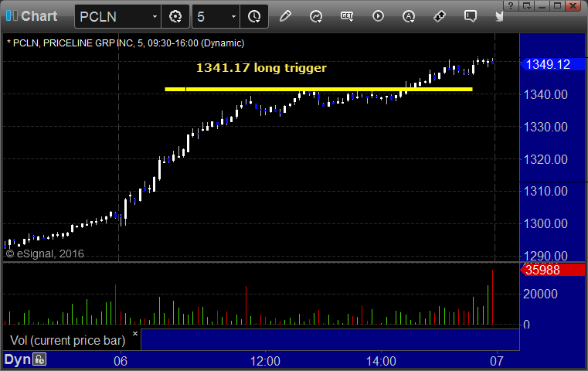This screenshot has width=588, height=371.
Task: Click the PCLN PRICELINE GRP INC chart title
Action: [x=126, y=43]
